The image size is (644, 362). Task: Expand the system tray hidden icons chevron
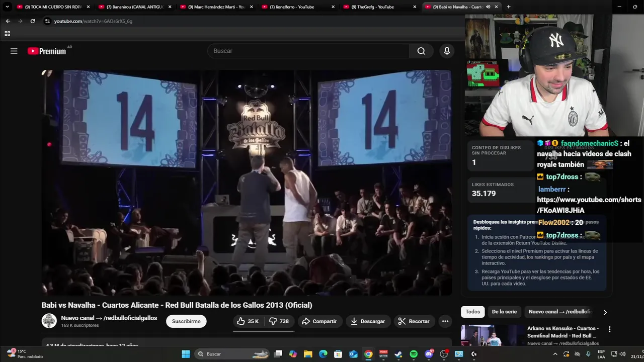(x=555, y=354)
